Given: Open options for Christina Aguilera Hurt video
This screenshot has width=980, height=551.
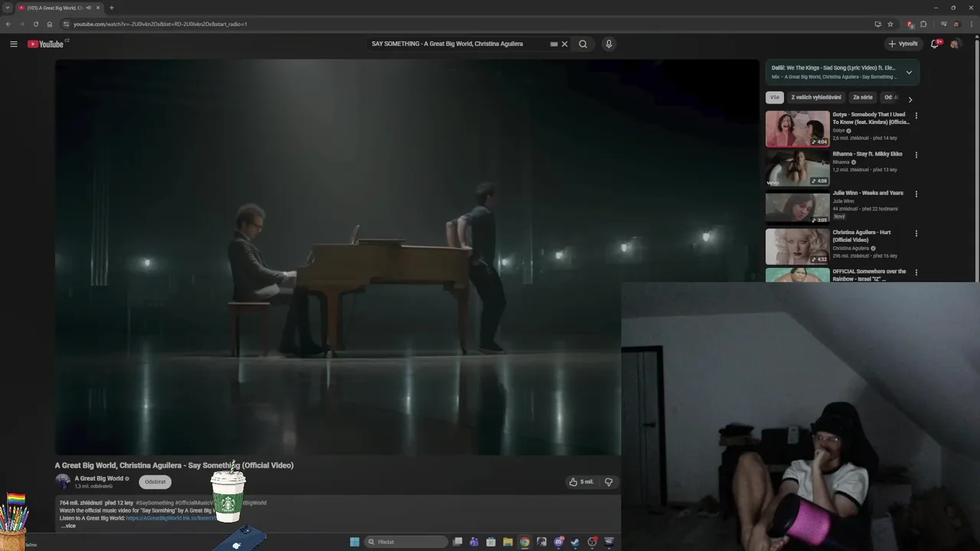Looking at the screenshot, I should (916, 233).
